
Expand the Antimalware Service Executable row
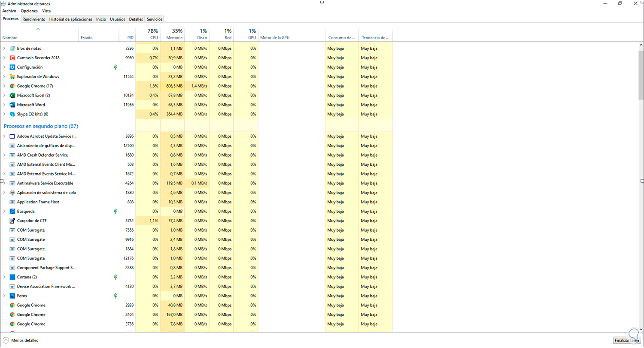click(x=4, y=183)
